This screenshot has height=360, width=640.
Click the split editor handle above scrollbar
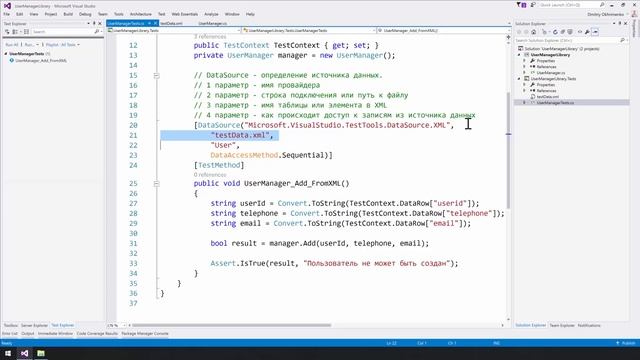coord(508,37)
